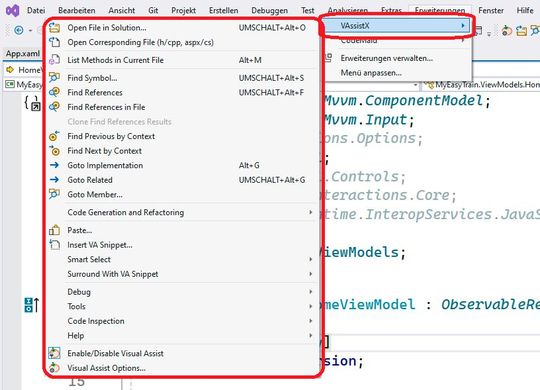Click the bookmark glyph in editor margin
Image resolution: width=540 pixels, height=390 pixels.
point(33,103)
